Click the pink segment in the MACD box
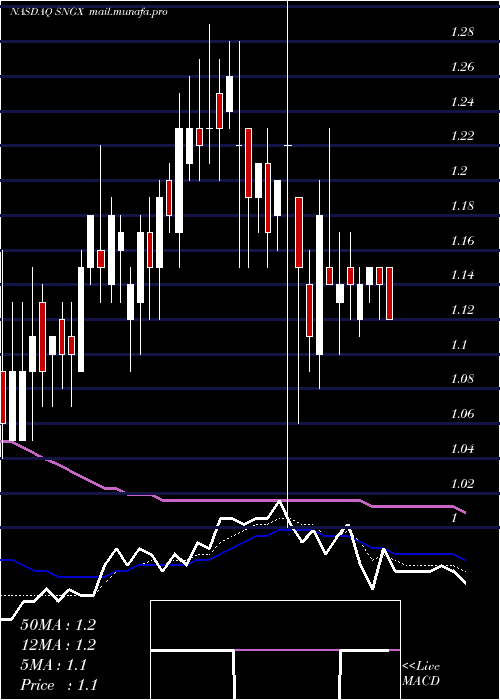Image resolution: width=500 pixels, height=700 pixels. coord(287,650)
